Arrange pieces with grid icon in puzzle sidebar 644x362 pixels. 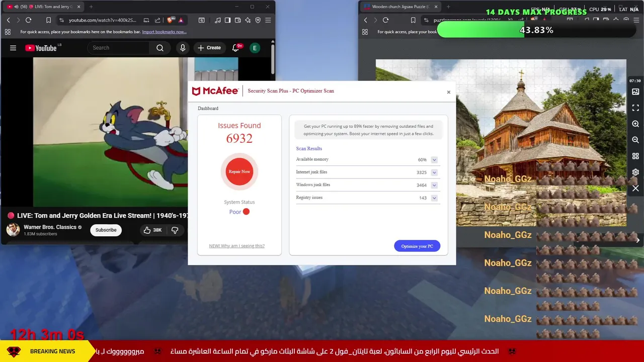(x=635, y=156)
